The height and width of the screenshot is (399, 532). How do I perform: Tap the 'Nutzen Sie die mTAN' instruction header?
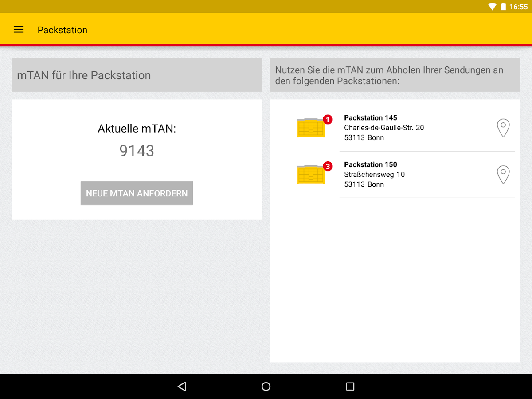point(395,75)
